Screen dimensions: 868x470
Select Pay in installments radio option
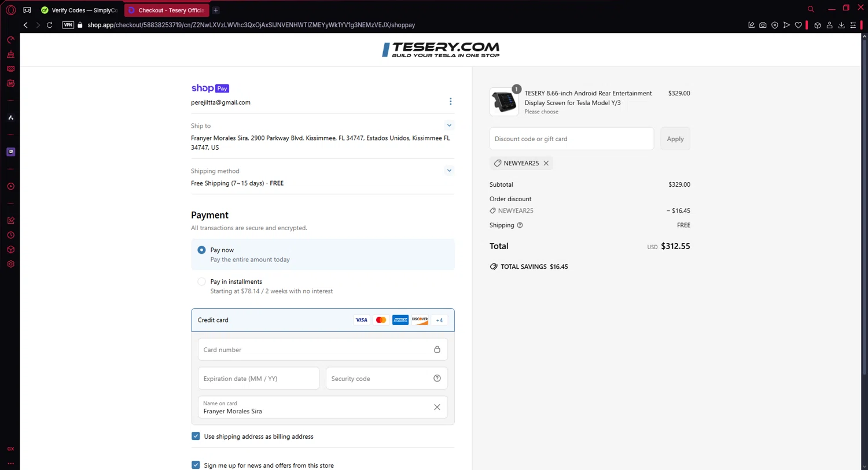(201, 282)
